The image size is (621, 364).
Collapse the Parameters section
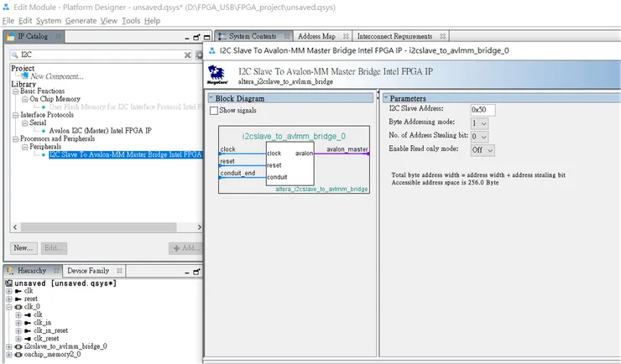[386, 98]
